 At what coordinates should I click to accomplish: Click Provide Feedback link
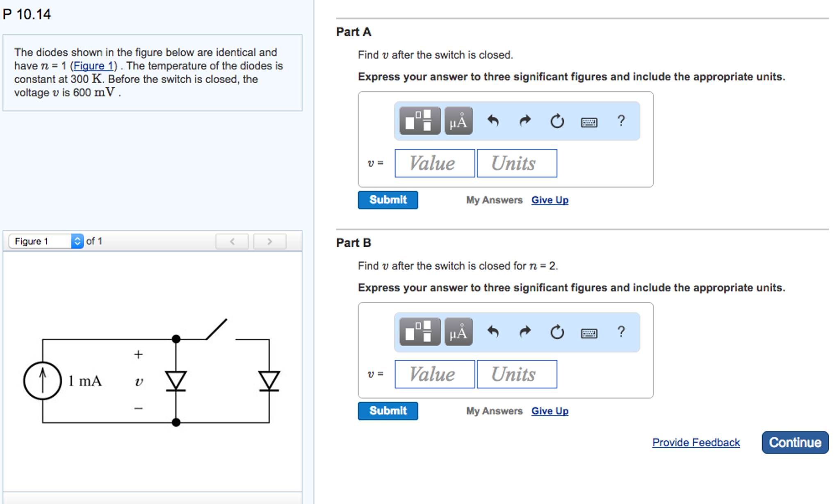click(x=696, y=443)
